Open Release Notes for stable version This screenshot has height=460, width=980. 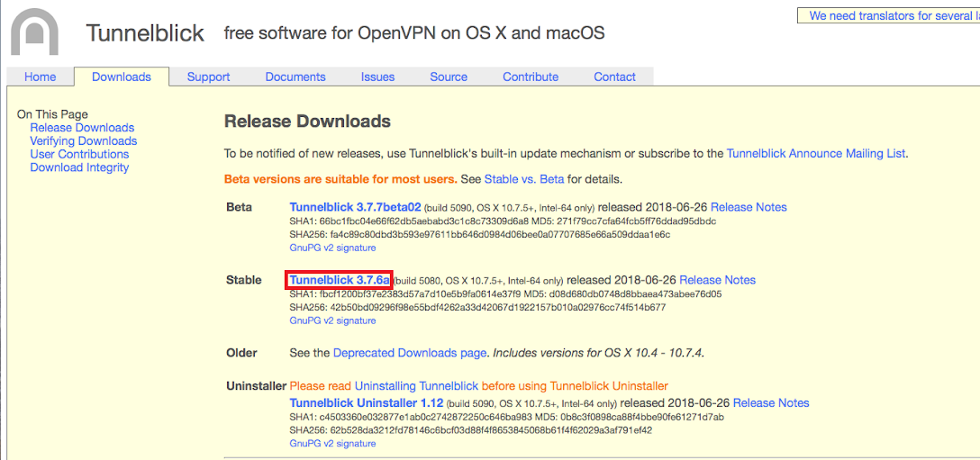(x=718, y=280)
